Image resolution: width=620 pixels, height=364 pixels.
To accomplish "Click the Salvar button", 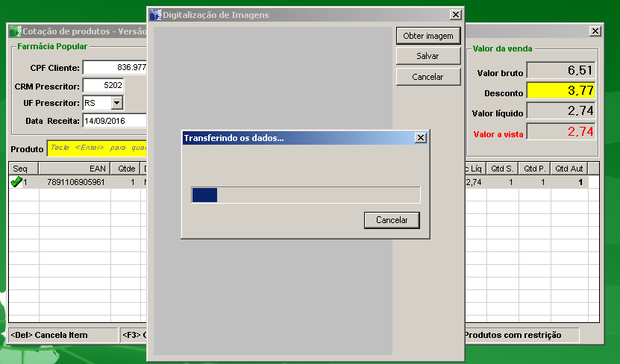I will (x=428, y=56).
